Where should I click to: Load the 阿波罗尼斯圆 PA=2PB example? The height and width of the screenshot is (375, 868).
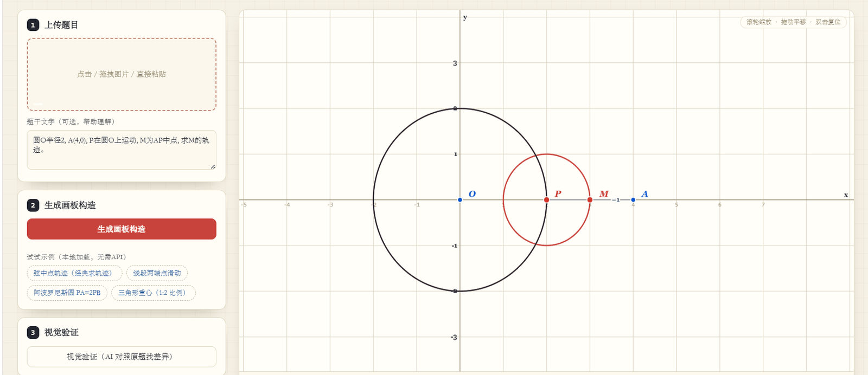point(67,293)
